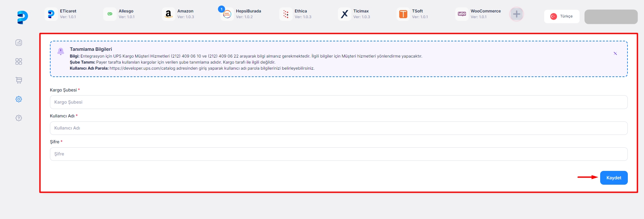Switch to the Allesgo integration
The width and height of the screenshot is (644, 219).
[120, 14]
